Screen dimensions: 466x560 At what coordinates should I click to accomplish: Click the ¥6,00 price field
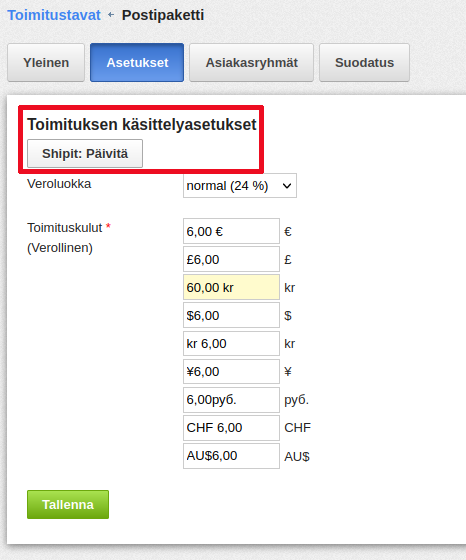231,371
